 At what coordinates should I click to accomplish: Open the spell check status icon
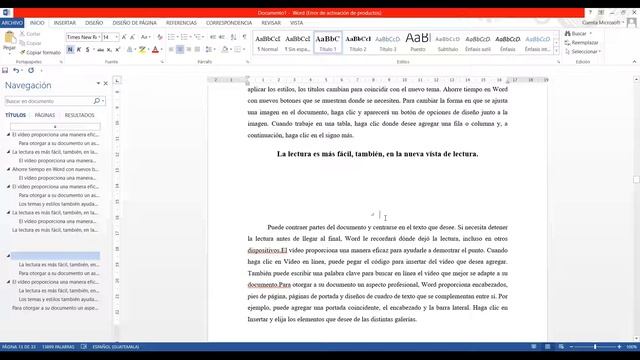pyautogui.click(x=84, y=347)
